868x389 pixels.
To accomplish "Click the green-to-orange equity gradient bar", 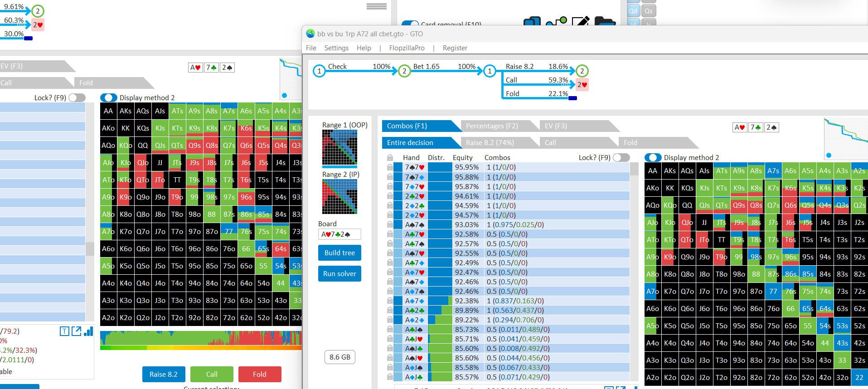I will tap(201, 348).
